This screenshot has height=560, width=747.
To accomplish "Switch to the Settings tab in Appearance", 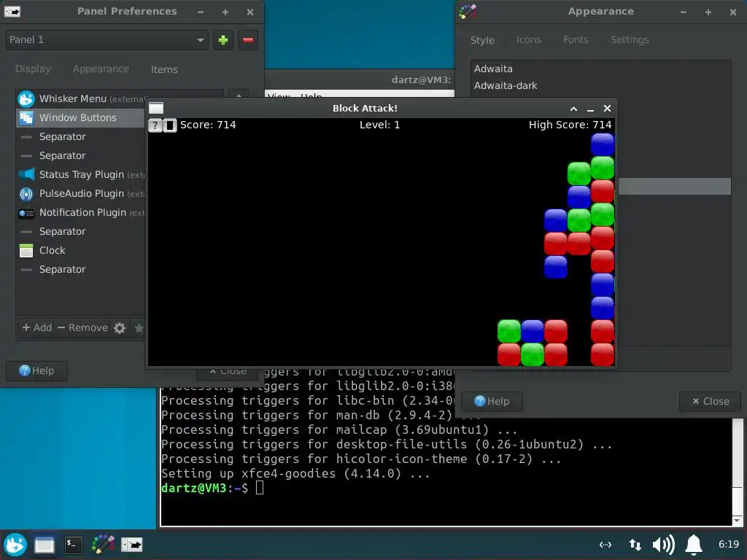I will pyautogui.click(x=630, y=39).
